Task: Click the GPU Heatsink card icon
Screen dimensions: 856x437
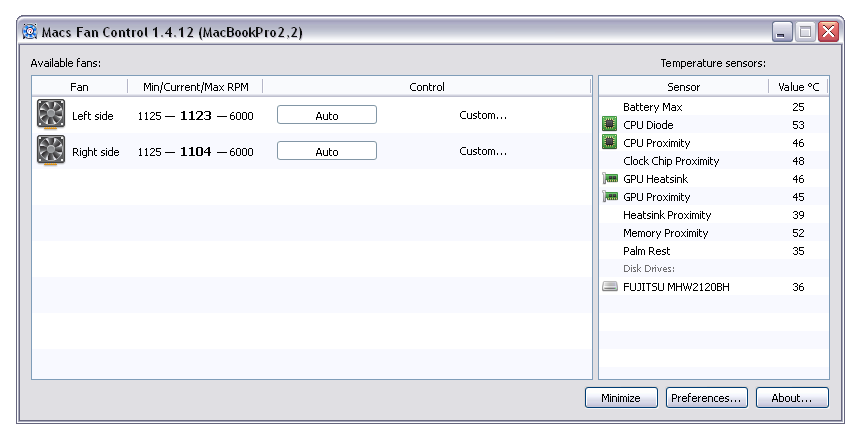Action: click(610, 179)
